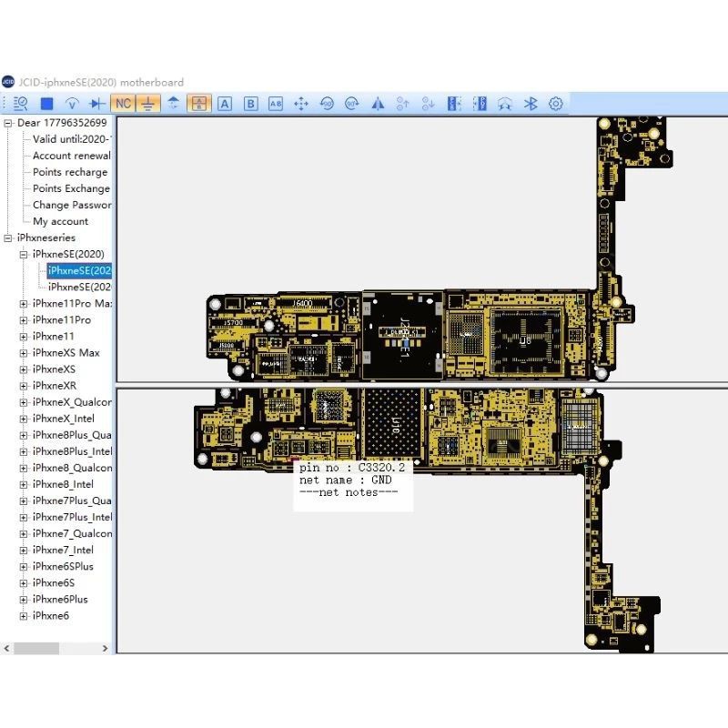
Task: Rotate board 90 degrees clockwise
Action: tap(352, 103)
